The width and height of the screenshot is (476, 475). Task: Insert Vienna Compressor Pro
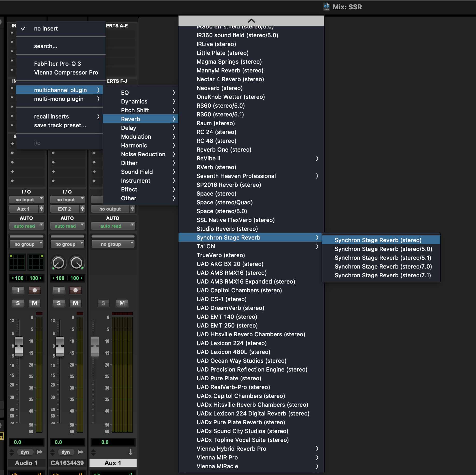click(x=61, y=72)
